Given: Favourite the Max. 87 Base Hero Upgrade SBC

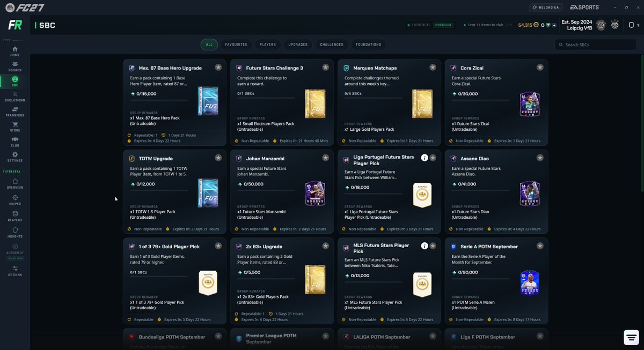Looking at the screenshot, I should (218, 68).
